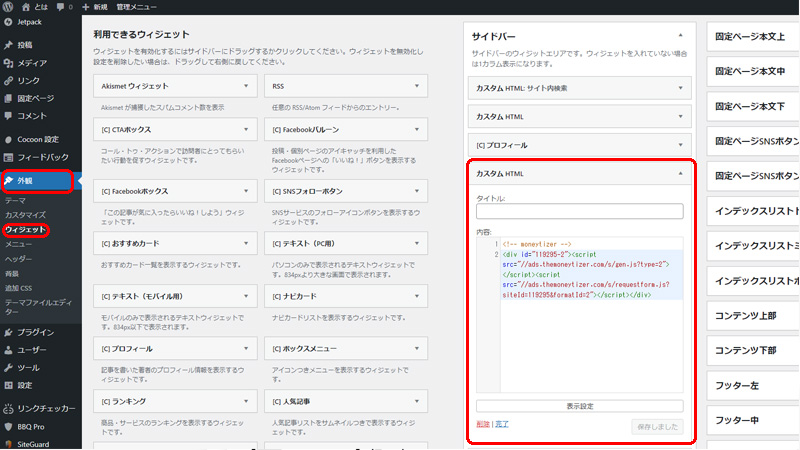Image resolution: width=800 pixels, height=450 pixels.
Task: Open ツール wrench icon in sidebar
Action: (x=9, y=367)
